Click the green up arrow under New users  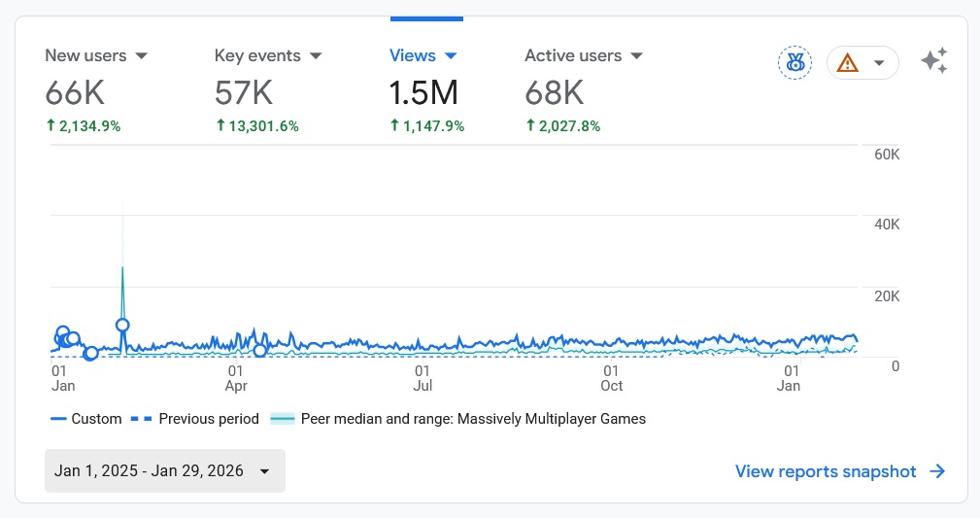(x=51, y=125)
